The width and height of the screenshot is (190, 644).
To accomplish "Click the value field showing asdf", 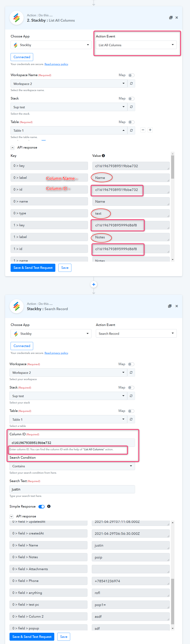I will (131, 617).
